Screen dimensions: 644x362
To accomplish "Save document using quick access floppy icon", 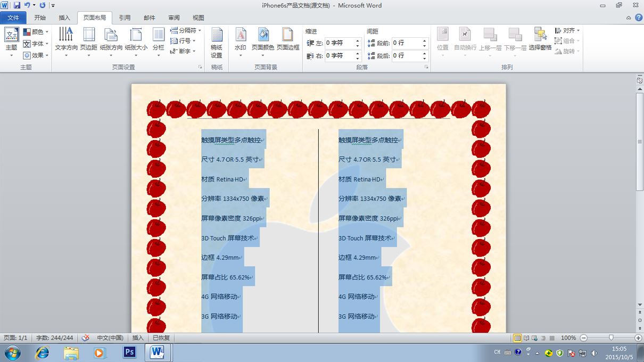I will coord(17,5).
